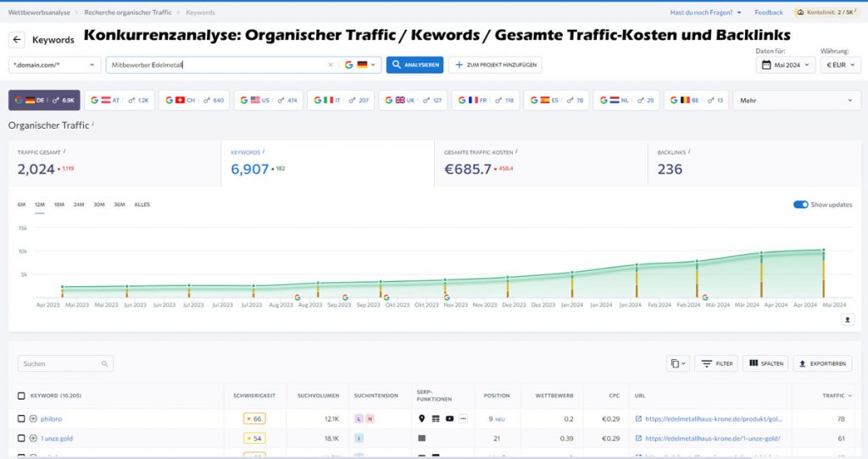Click the YouTube SERP icon in philoro row

449,418
